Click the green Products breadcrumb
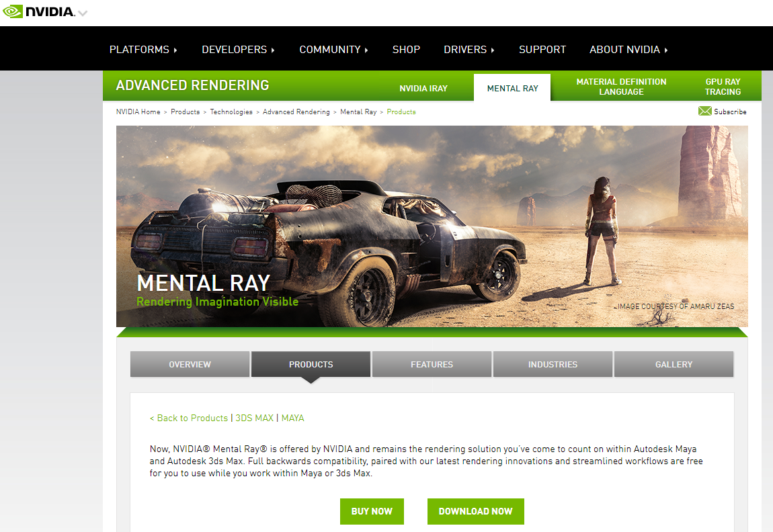 (x=401, y=112)
